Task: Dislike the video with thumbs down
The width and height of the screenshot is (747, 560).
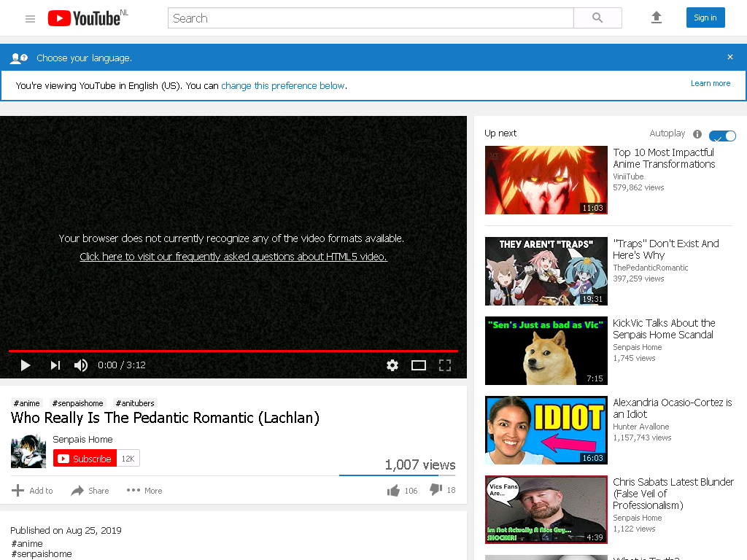Action: click(436, 489)
